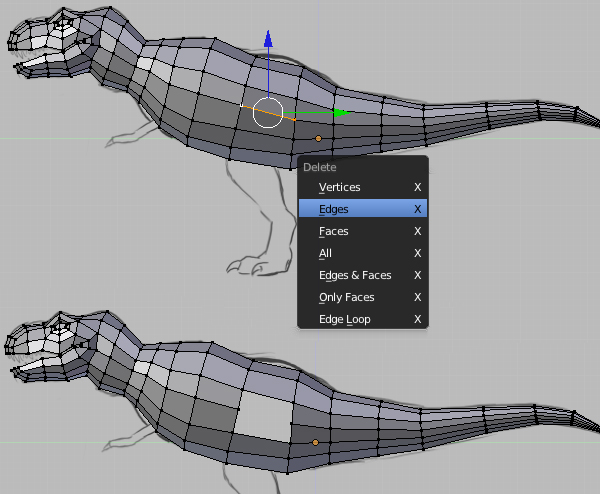
Task: Click the blue Z-axis arrow of the gizmo
Action: pos(268,39)
